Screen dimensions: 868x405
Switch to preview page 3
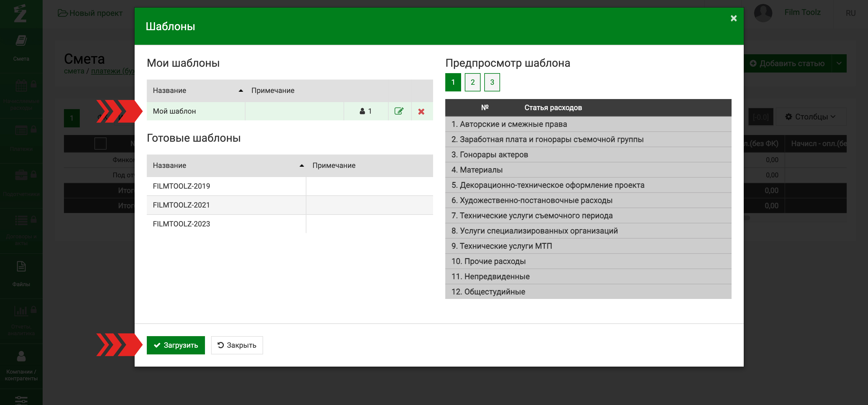tap(492, 82)
